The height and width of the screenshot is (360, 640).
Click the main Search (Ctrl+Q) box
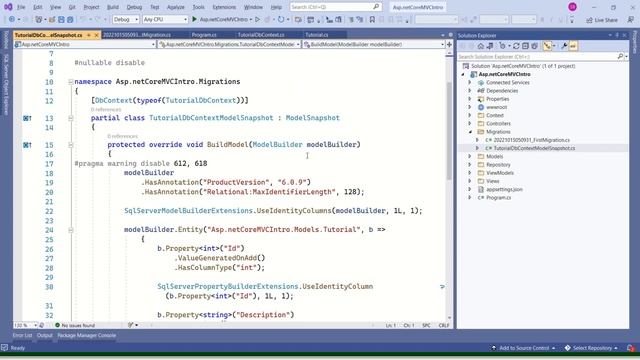(335, 7)
